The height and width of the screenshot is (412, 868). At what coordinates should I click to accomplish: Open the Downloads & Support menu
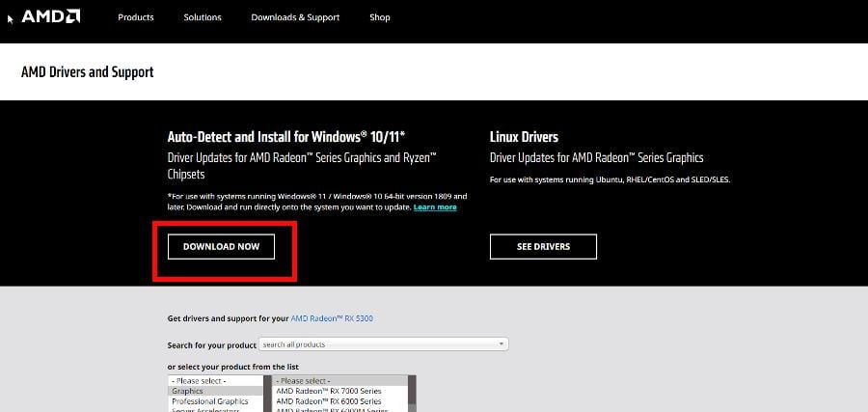tap(295, 17)
